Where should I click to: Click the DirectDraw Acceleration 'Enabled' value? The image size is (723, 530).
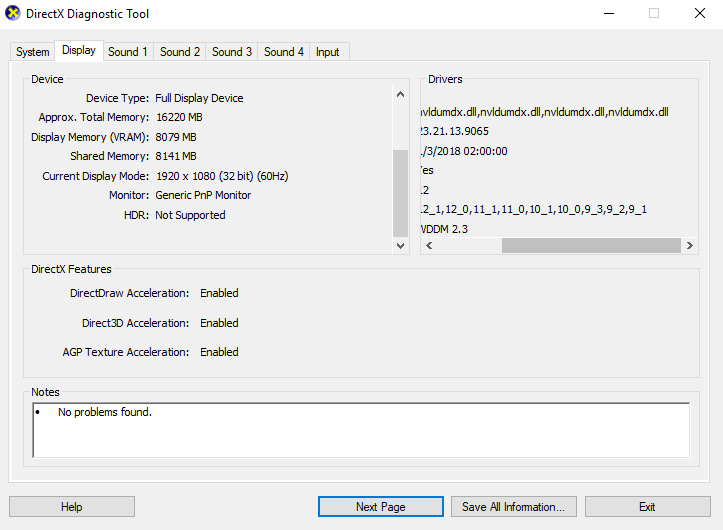219,293
